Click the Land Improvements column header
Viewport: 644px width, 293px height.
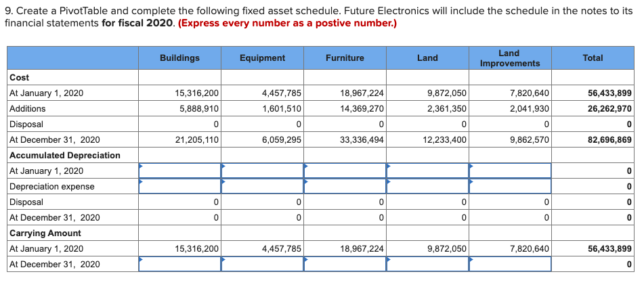point(510,58)
